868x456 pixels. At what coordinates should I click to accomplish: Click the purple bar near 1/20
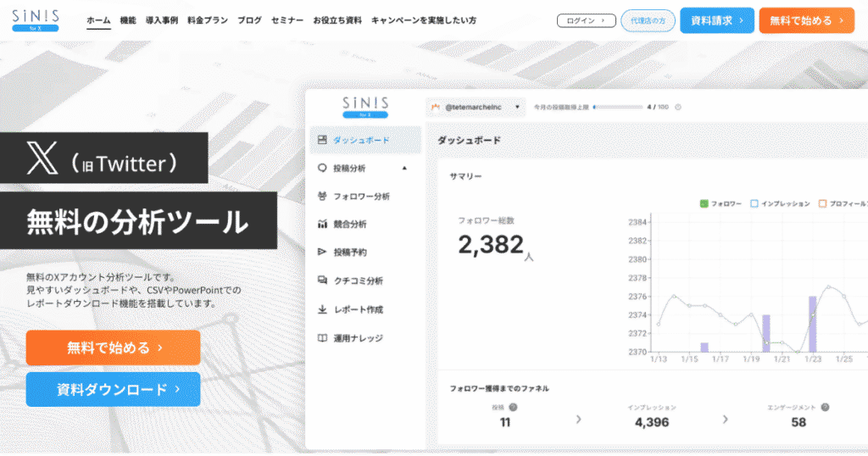[x=766, y=333]
